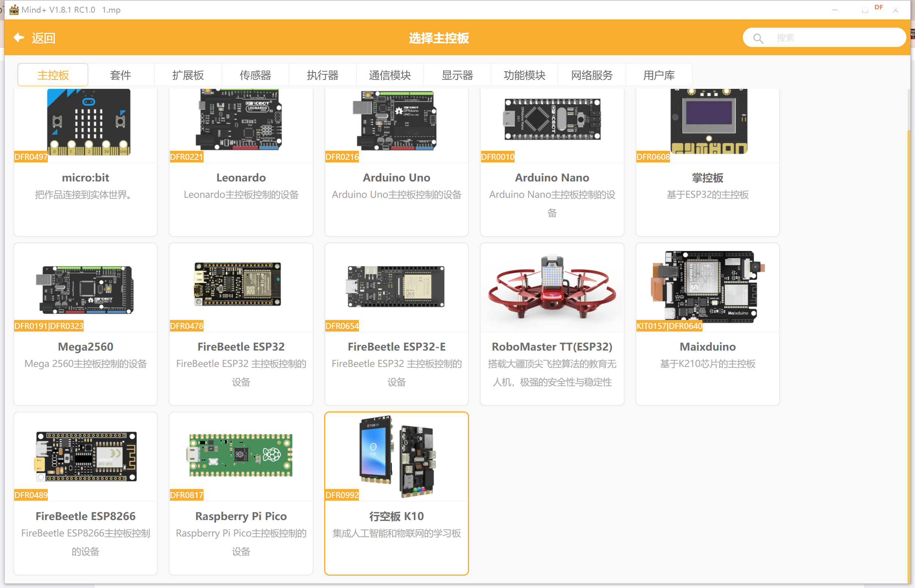The width and height of the screenshot is (915, 588).
Task: Click 基于ESP32的主控板 description
Action: click(x=708, y=195)
